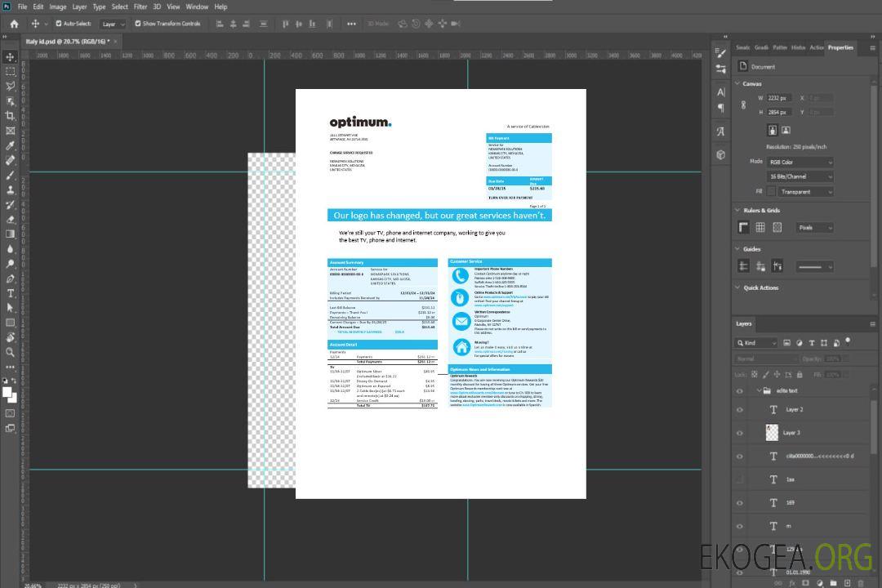Viewport: 882px width, 588px height.
Task: Hide Layer 2 visibility eye
Action: pos(740,410)
